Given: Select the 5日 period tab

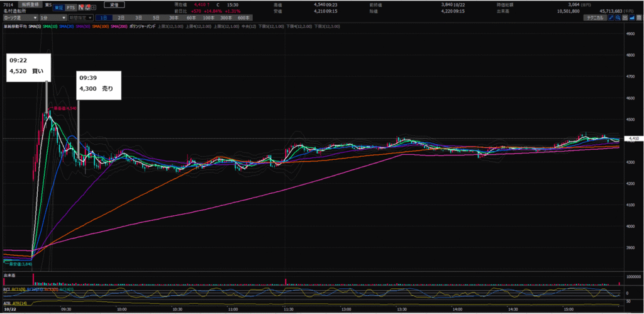Looking at the screenshot, I should (155, 18).
